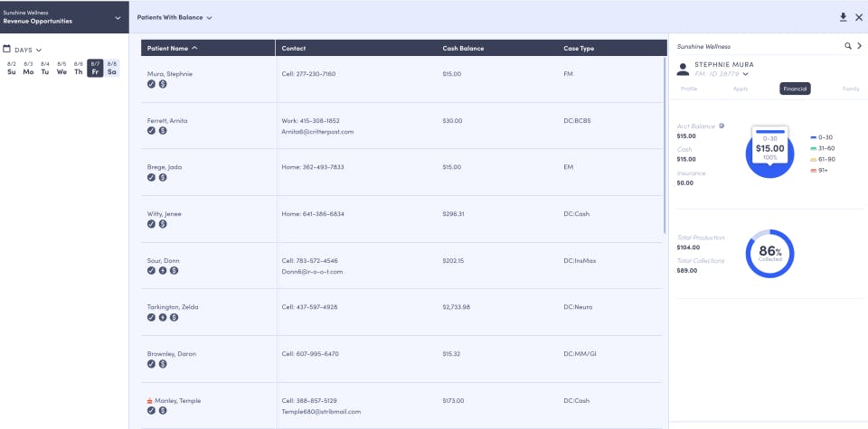
Task: Click the calendar icon beside DAYS
Action: (x=6, y=49)
